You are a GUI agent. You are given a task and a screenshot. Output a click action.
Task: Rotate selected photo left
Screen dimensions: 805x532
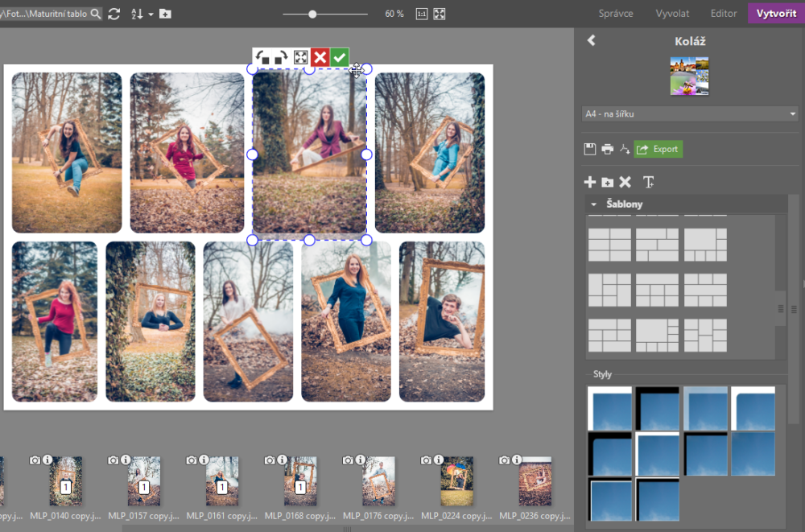tap(262, 58)
